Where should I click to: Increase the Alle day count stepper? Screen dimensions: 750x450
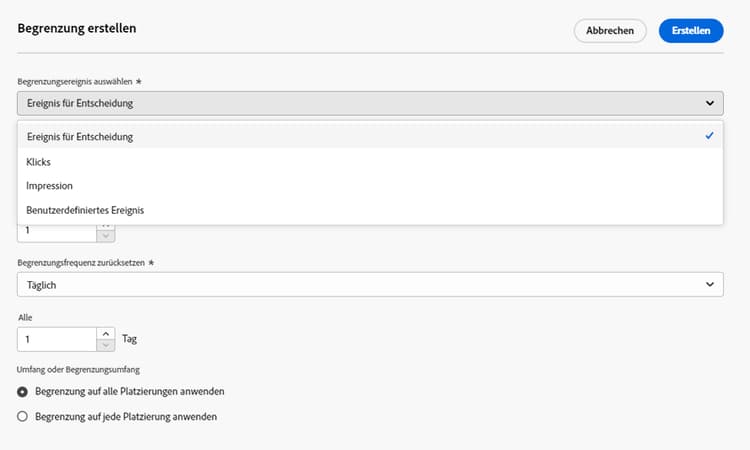[x=106, y=333]
